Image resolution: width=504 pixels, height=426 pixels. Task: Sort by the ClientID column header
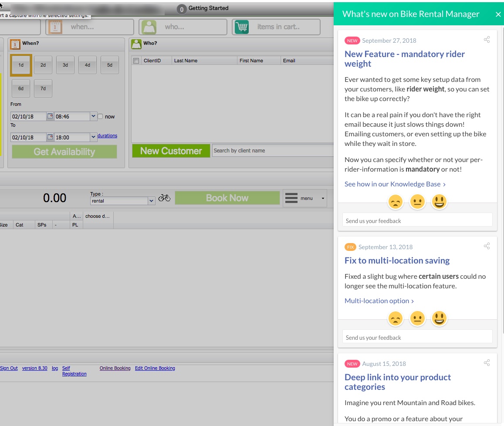coord(156,61)
